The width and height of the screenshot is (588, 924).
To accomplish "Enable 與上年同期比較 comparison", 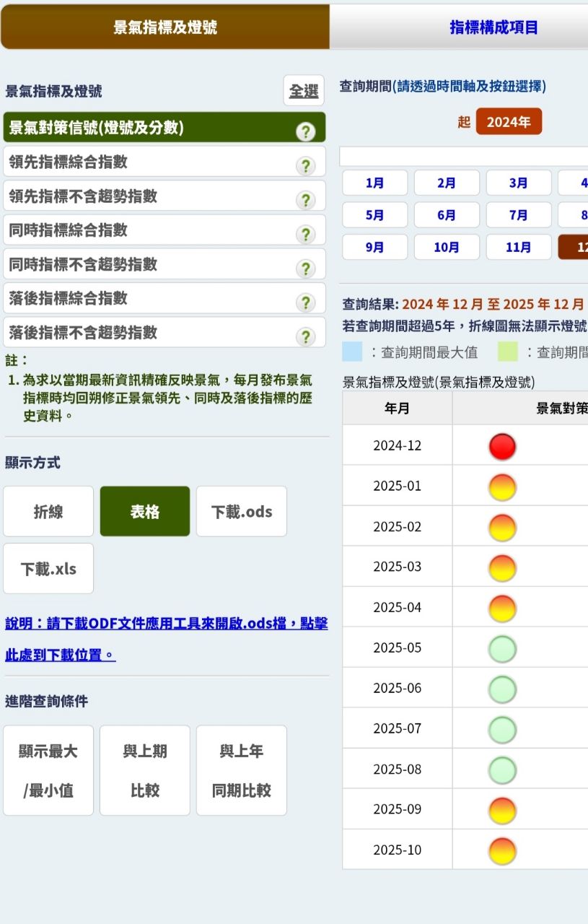I will coord(242,770).
